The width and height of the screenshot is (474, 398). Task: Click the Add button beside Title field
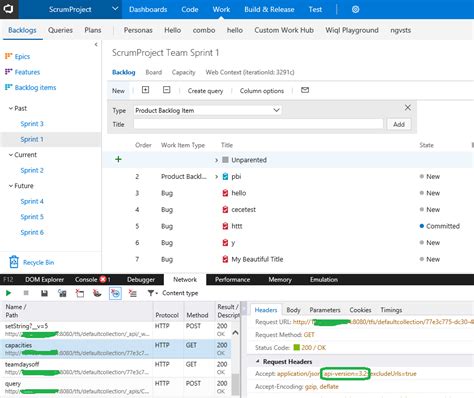pyautogui.click(x=399, y=124)
